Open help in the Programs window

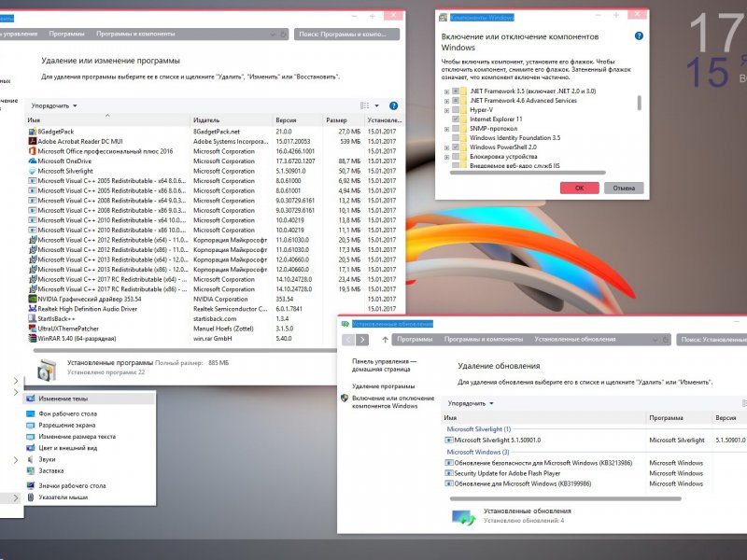(393, 105)
